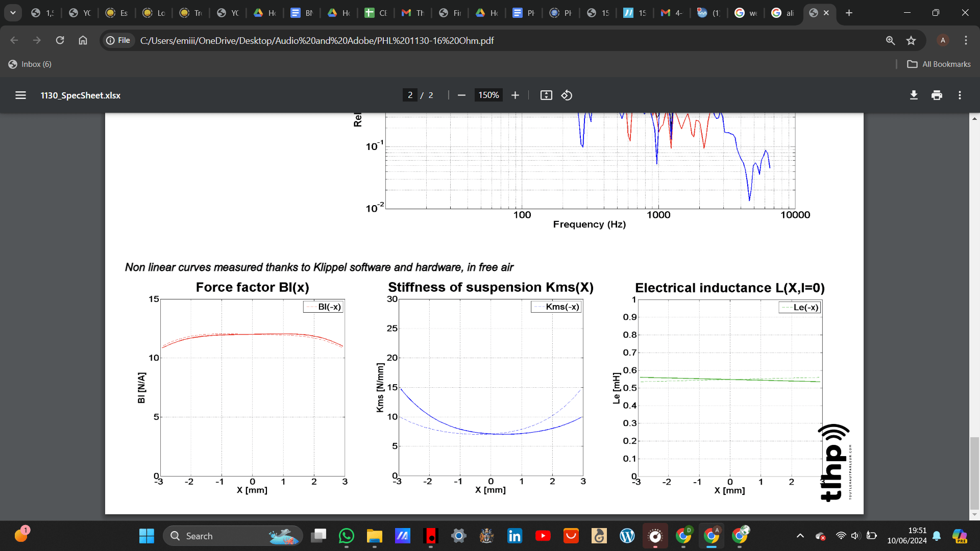The height and width of the screenshot is (551, 980).
Task: Open the volume speaker icon
Action: 856,536
